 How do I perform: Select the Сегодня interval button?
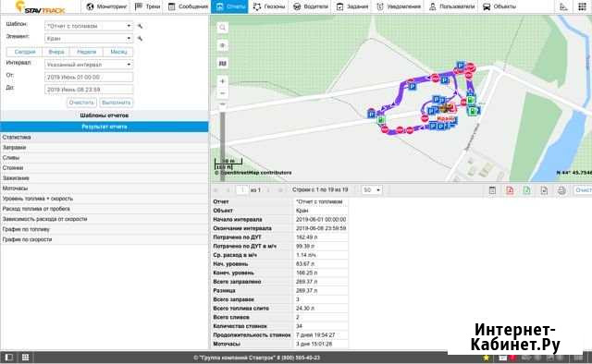click(x=25, y=52)
